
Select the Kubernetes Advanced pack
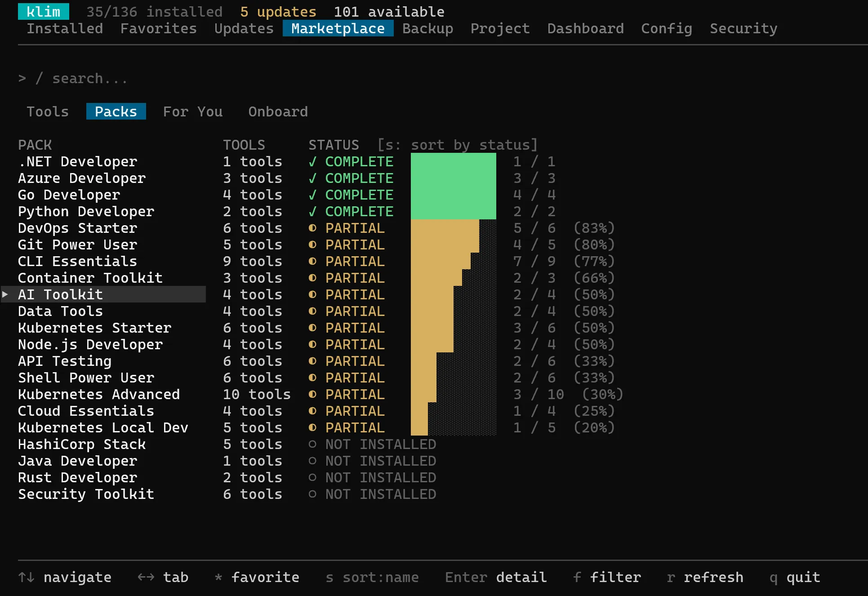tap(99, 394)
